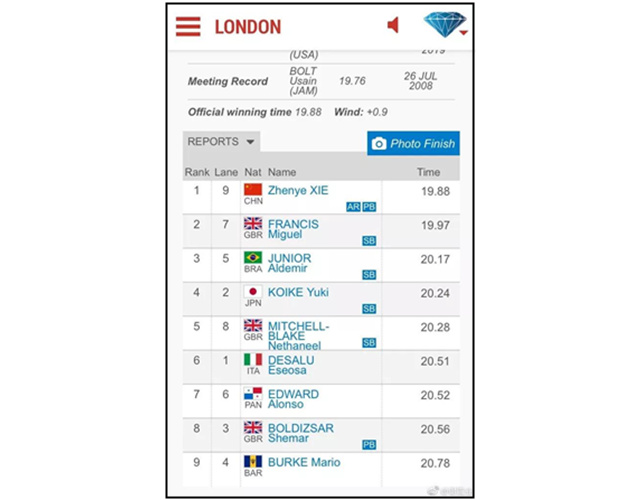Image resolution: width=640 pixels, height=500 pixels.
Task: Click the Time column header
Action: (428, 172)
